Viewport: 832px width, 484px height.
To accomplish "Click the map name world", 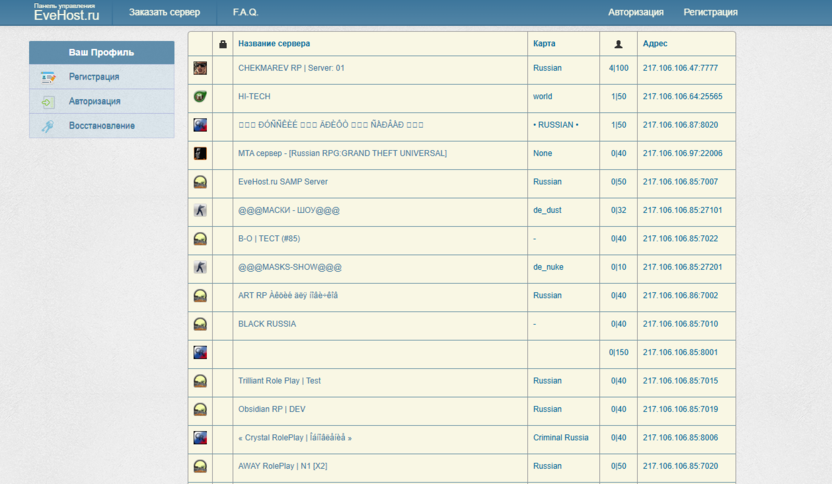I will click(542, 97).
